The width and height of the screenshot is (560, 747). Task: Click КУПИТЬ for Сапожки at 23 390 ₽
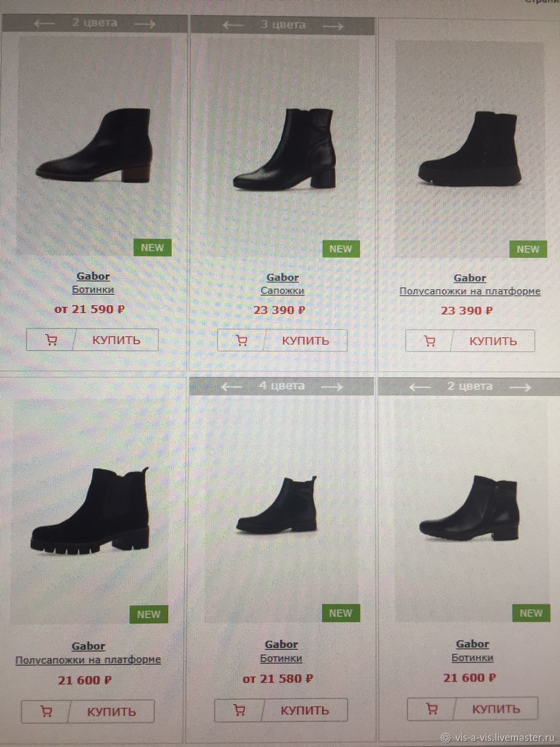click(x=306, y=341)
